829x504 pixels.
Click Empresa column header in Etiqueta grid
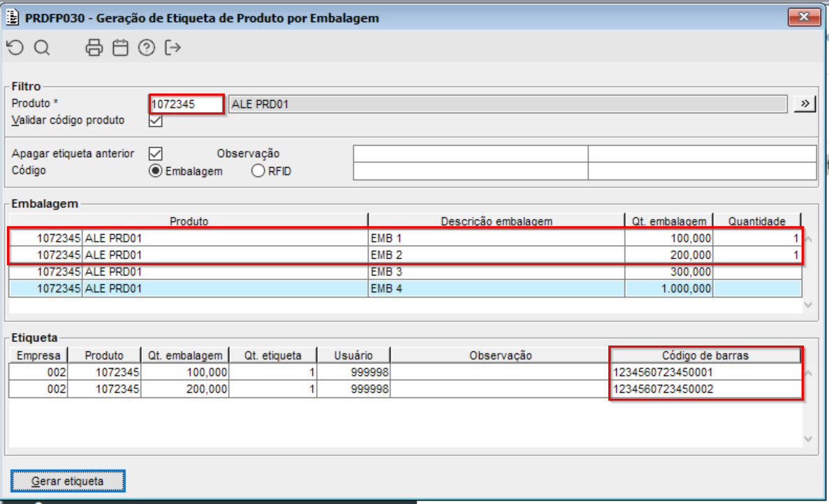point(38,355)
